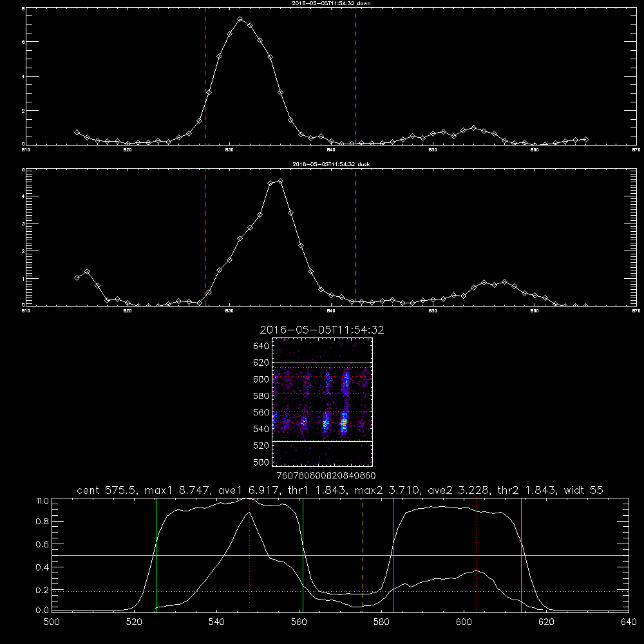Viewport: 644px width, 644px height.
Task: Click 'widt 55' in the stats line
Action: [583, 490]
